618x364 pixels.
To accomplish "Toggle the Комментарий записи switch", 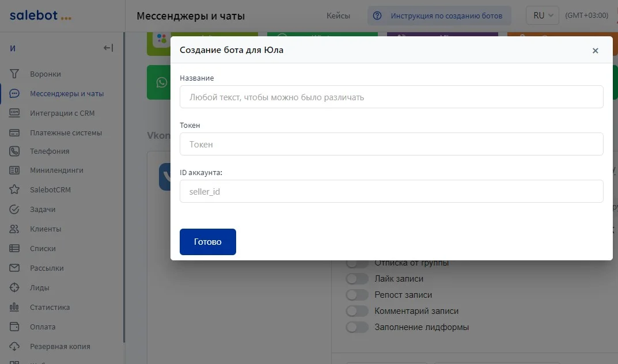I will tap(357, 311).
